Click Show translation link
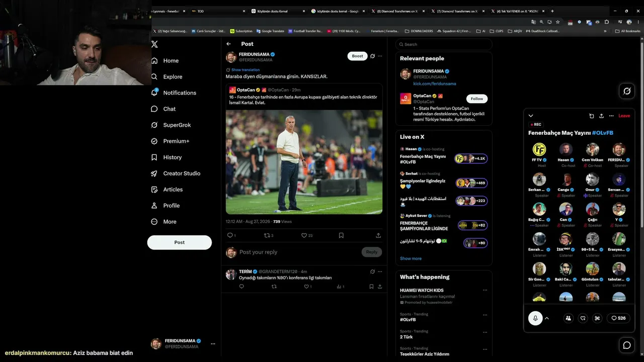The height and width of the screenshot is (362, 644). click(x=246, y=70)
